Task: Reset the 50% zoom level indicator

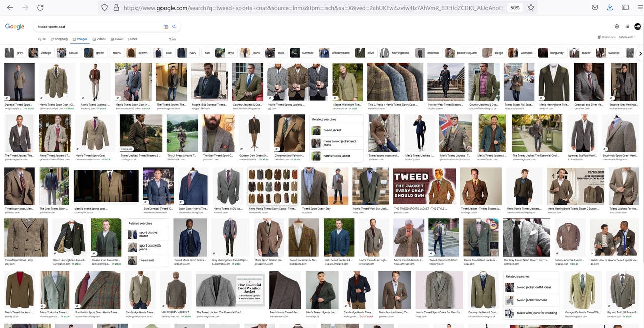Action: click(515, 8)
